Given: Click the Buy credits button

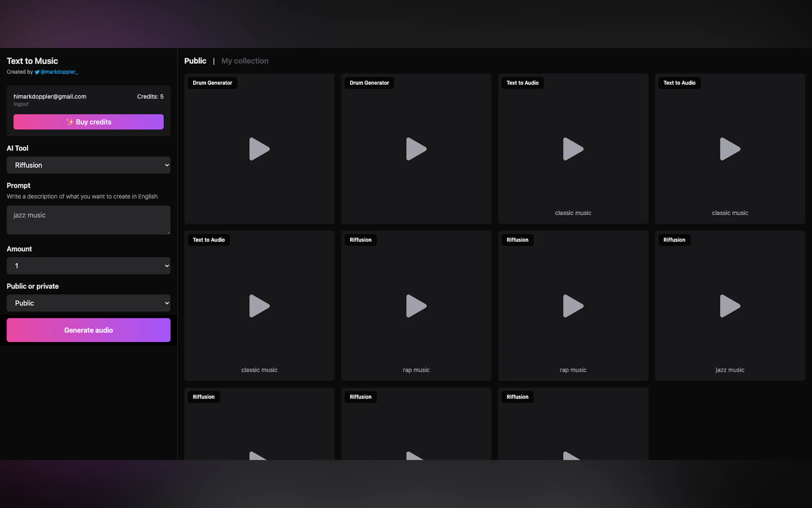Looking at the screenshot, I should pyautogui.click(x=88, y=122).
